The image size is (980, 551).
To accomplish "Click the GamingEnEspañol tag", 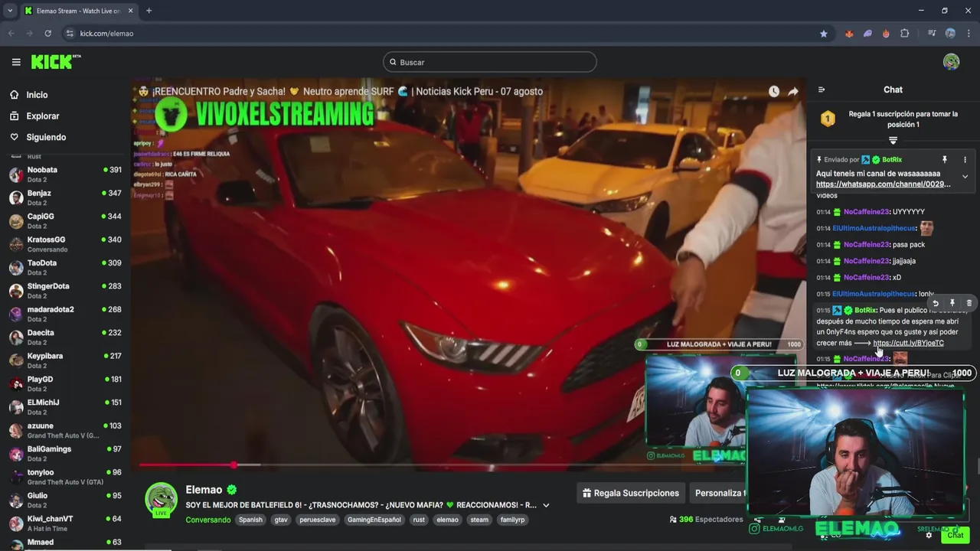I will [x=374, y=520].
